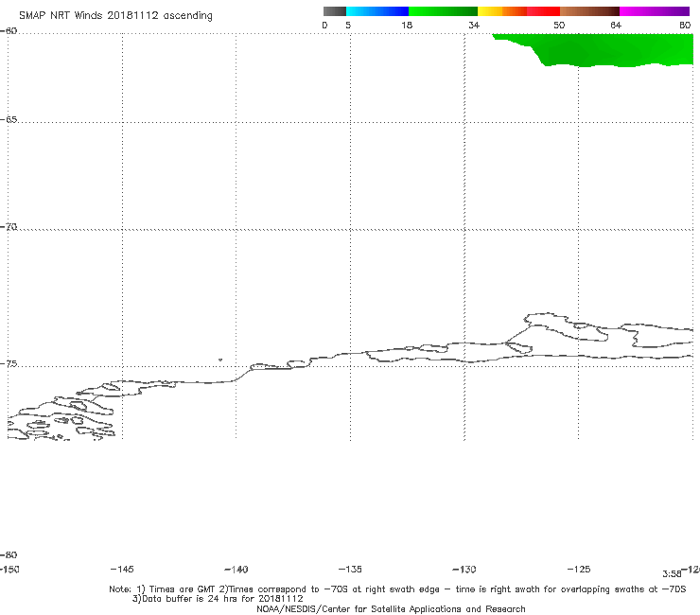Click the small island dot near -141 longitude
This screenshot has height=615, width=700.
pos(220,360)
